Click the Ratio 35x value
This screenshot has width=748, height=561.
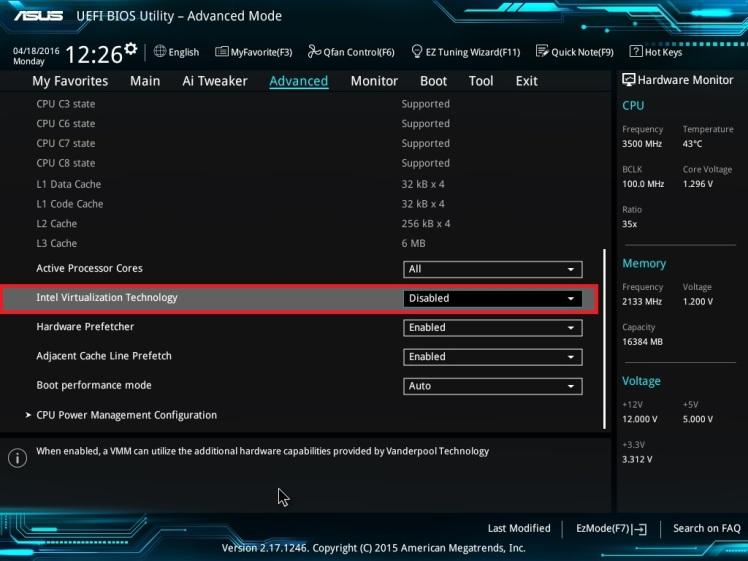tap(629, 224)
